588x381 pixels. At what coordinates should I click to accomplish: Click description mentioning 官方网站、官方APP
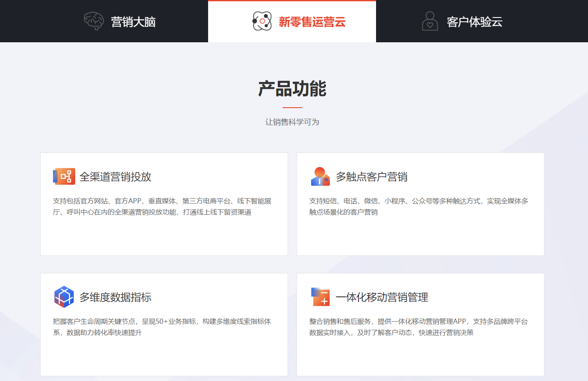coord(162,206)
